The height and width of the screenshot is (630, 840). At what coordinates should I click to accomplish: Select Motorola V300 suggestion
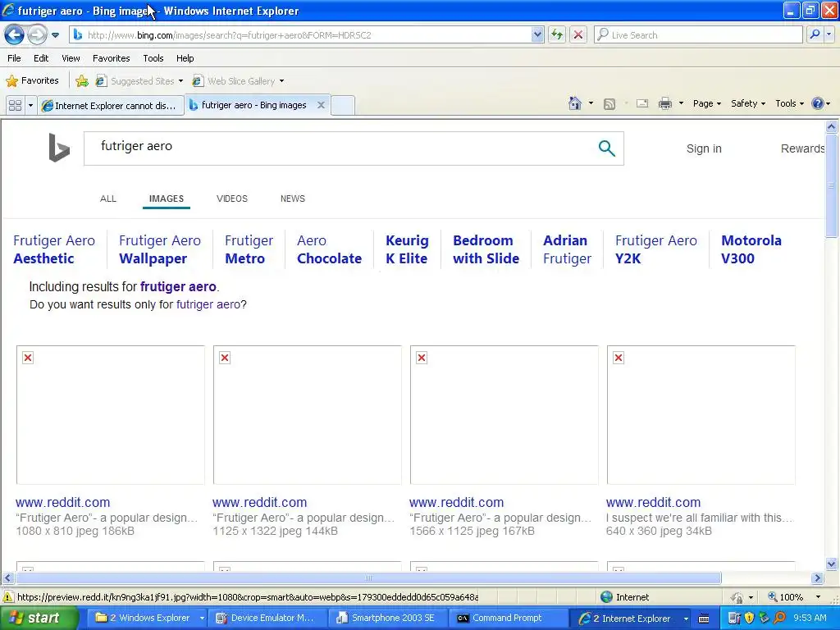[751, 249]
